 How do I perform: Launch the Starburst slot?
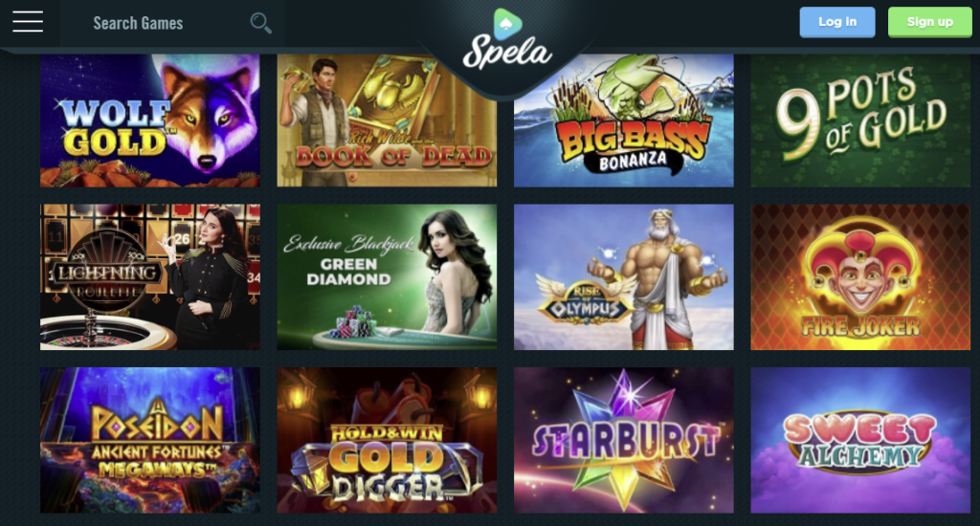(624, 441)
